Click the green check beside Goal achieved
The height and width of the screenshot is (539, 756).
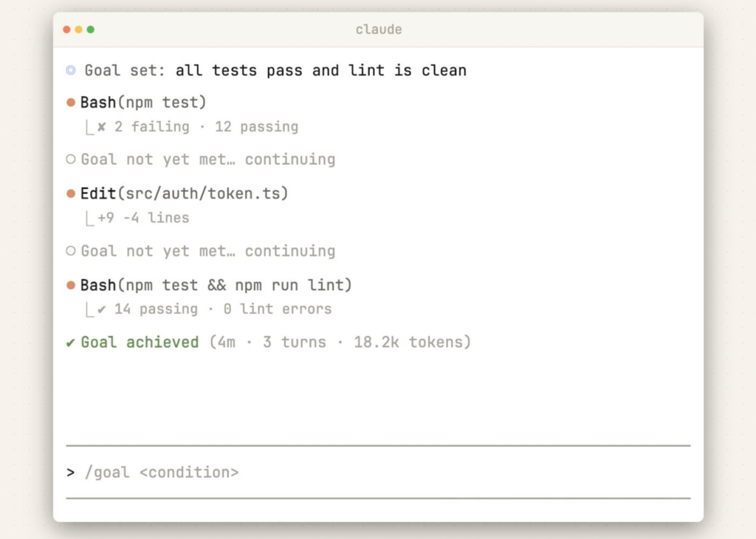click(70, 343)
